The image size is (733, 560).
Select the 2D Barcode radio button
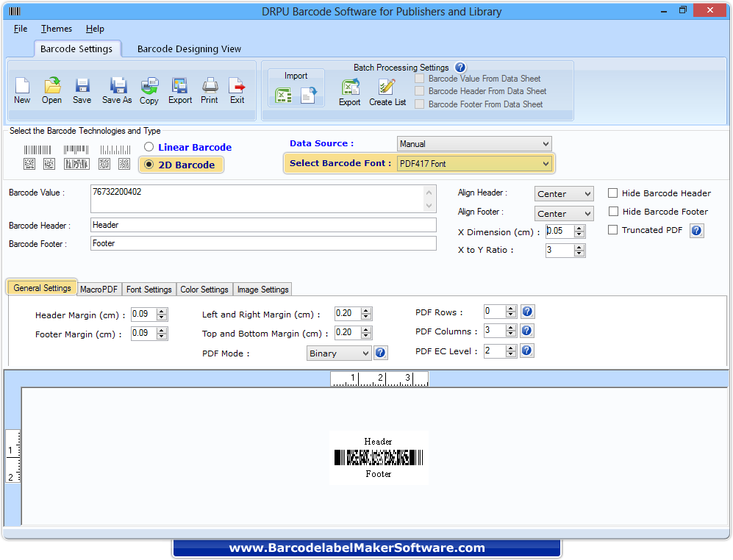[x=149, y=164]
